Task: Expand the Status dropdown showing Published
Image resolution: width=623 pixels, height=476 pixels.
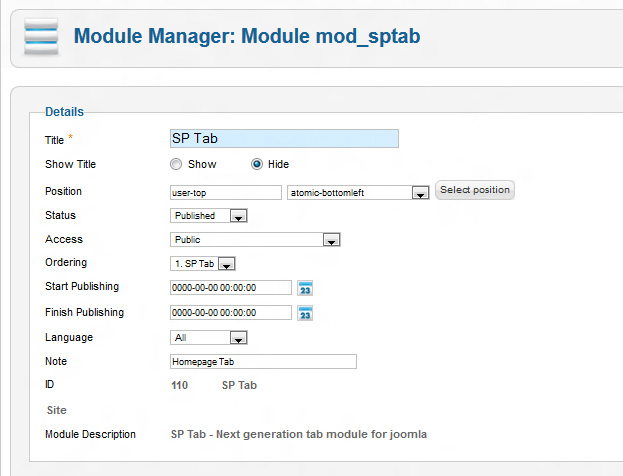Action: pos(209,216)
